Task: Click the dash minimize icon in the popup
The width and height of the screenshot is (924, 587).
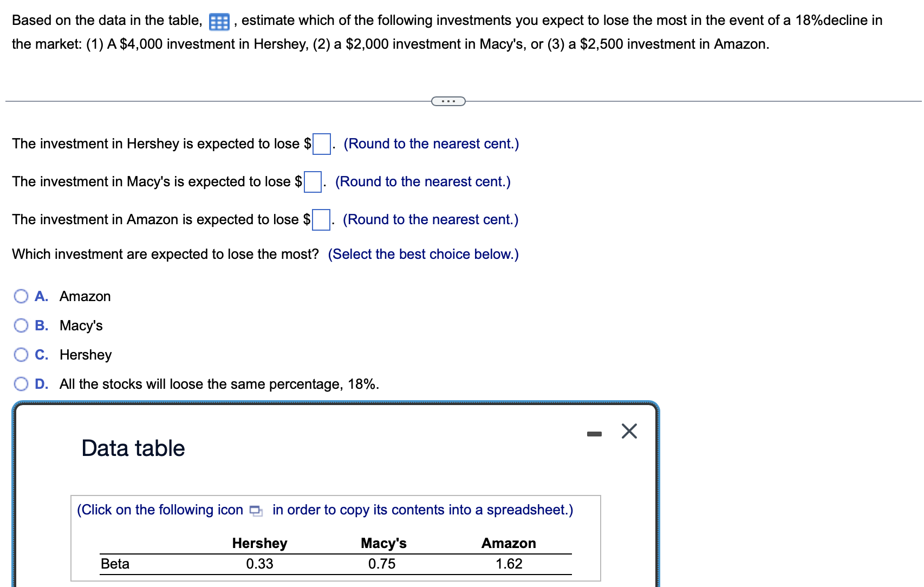Action: pos(595,432)
